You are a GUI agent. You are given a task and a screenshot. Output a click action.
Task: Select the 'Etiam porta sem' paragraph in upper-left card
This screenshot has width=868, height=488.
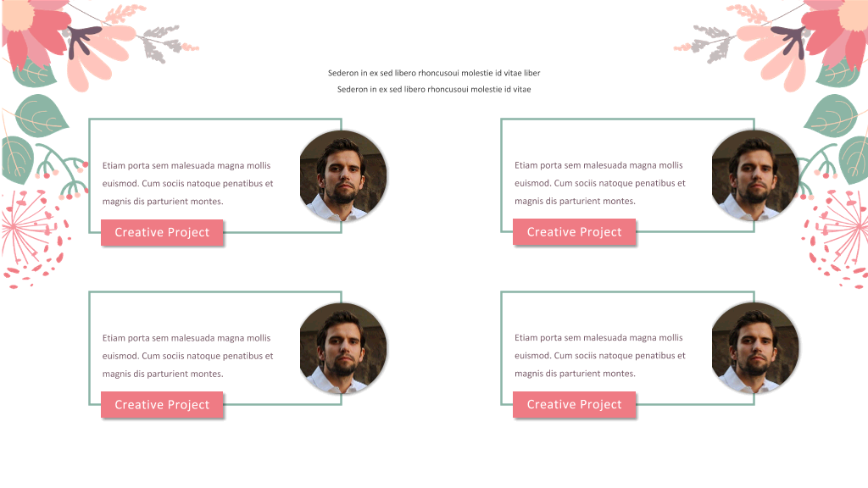tap(187, 183)
